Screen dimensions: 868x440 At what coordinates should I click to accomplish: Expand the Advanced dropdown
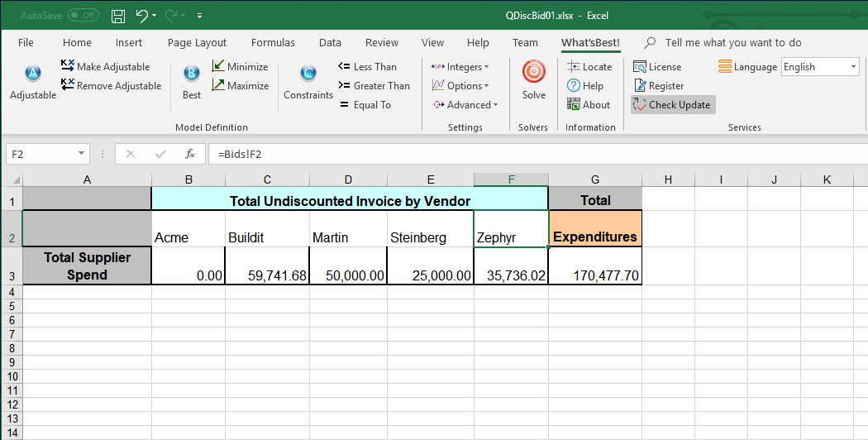tap(495, 105)
